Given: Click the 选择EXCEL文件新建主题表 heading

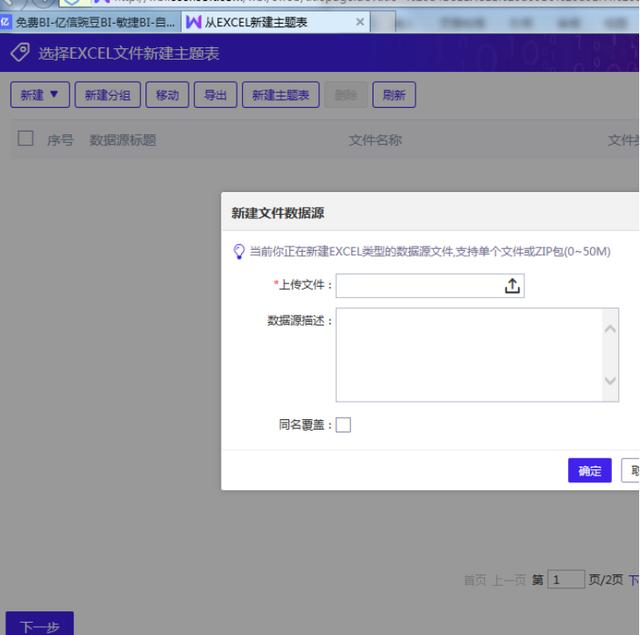Looking at the screenshot, I should point(129,53).
